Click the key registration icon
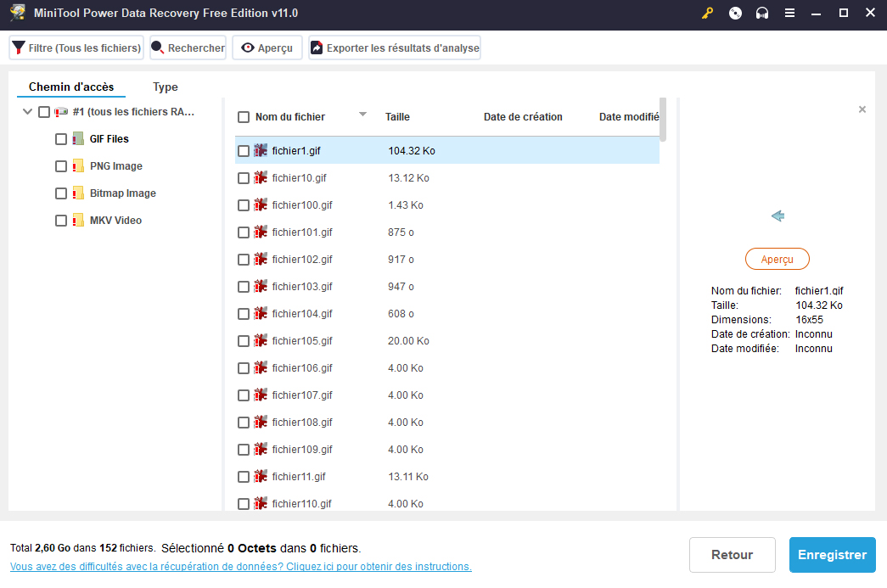This screenshot has height=588, width=887. point(707,14)
